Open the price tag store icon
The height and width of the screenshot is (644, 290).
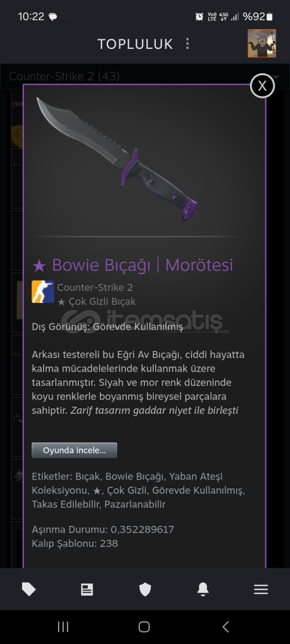[29, 589]
